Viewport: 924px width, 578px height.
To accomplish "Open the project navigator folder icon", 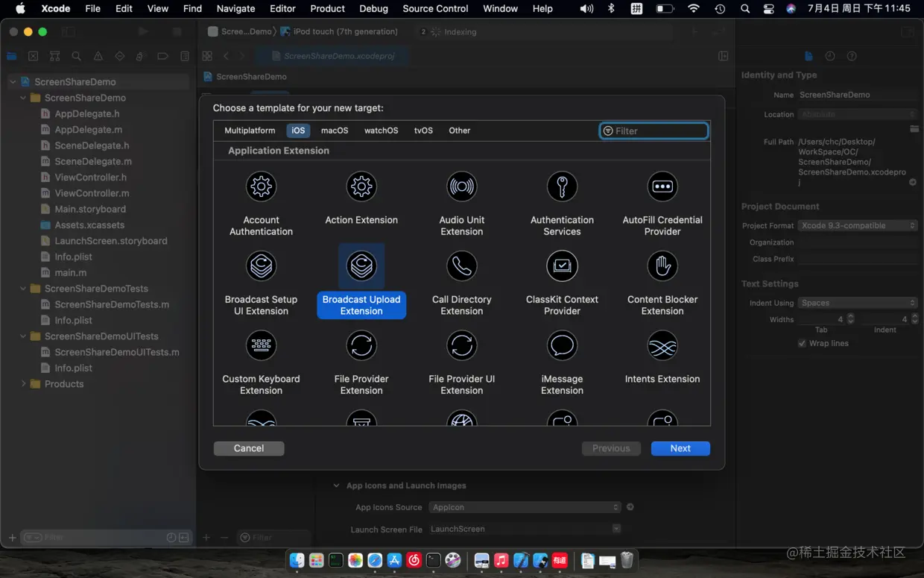I will click(x=11, y=56).
